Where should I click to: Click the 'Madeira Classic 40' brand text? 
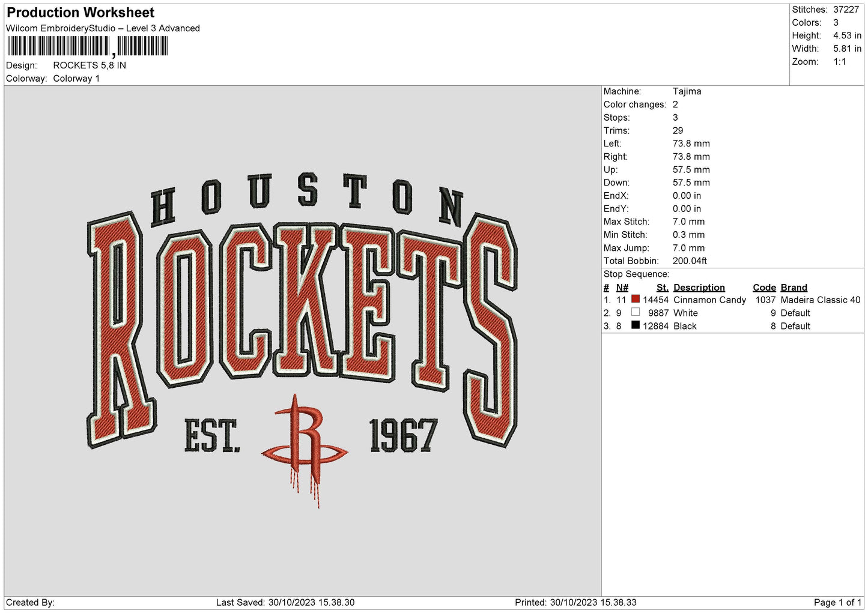(821, 300)
